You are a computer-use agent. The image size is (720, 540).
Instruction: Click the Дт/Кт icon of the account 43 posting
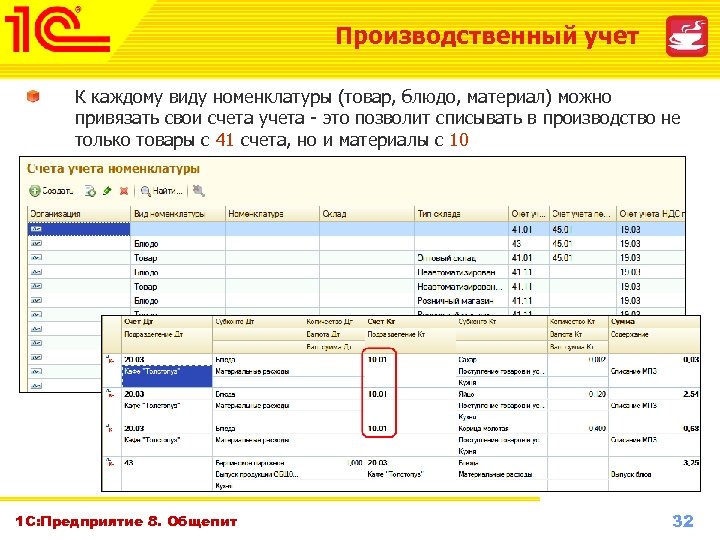pyautogui.click(x=109, y=462)
